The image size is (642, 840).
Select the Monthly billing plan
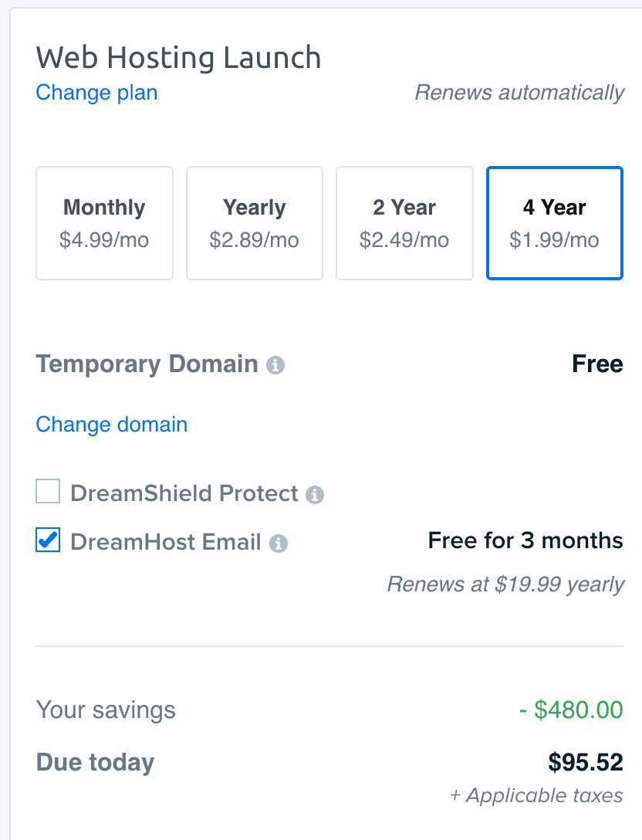point(104,222)
